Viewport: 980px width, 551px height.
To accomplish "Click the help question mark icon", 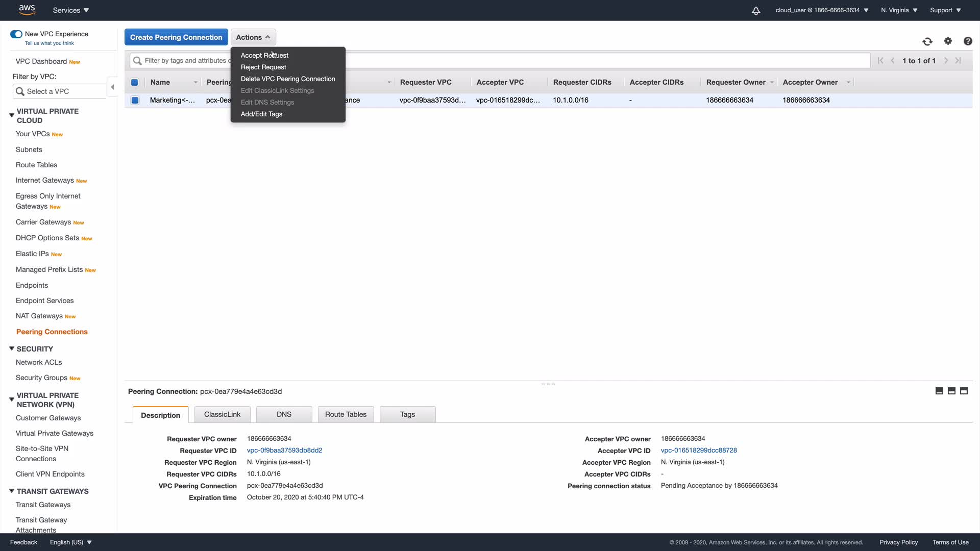I will coord(967,41).
